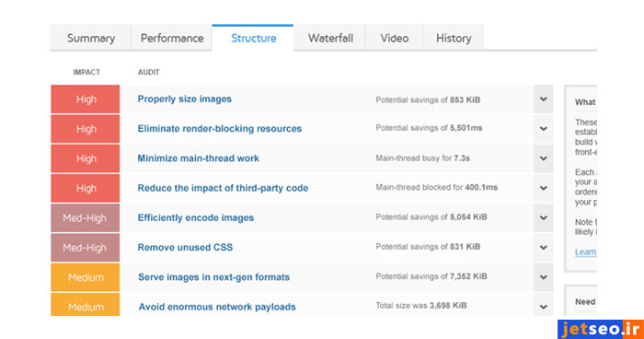This screenshot has height=339, width=644.
Task: Switch to the Performance tab
Action: click(172, 38)
